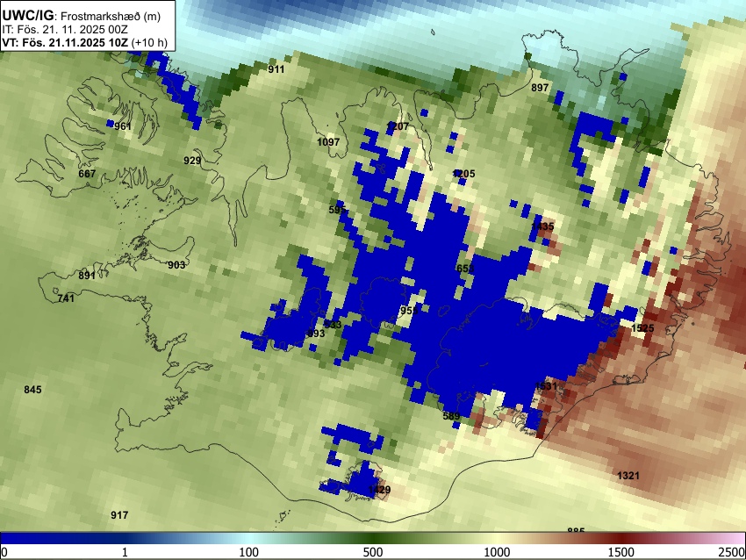Click the 500 tick on the color scale
This screenshot has height=560, width=746.
pyautogui.click(x=373, y=552)
